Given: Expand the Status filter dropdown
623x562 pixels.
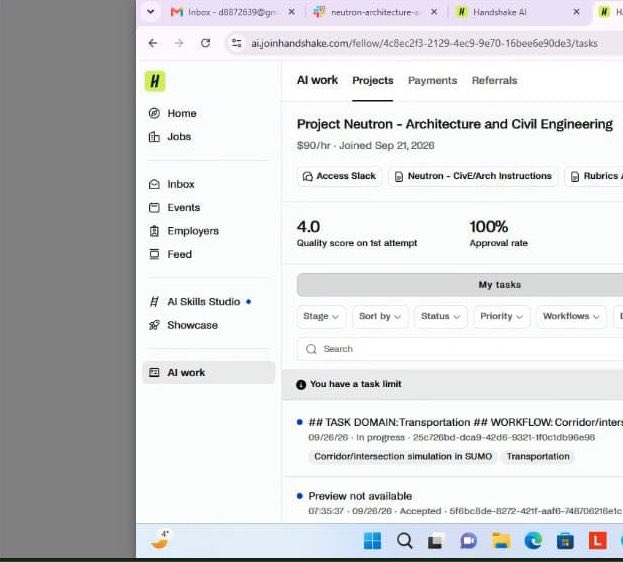Looking at the screenshot, I should 440,316.
